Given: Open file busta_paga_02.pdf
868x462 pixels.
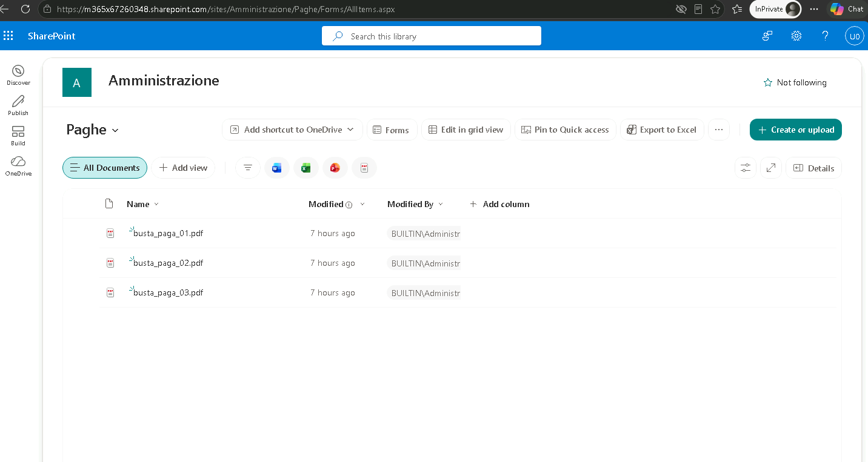Looking at the screenshot, I should pos(168,263).
